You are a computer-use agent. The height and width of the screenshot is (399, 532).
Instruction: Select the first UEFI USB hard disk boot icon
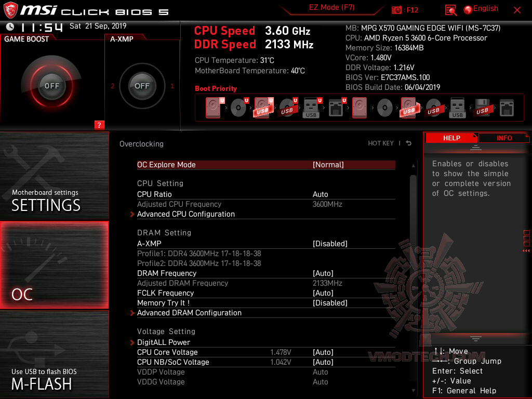(x=263, y=108)
